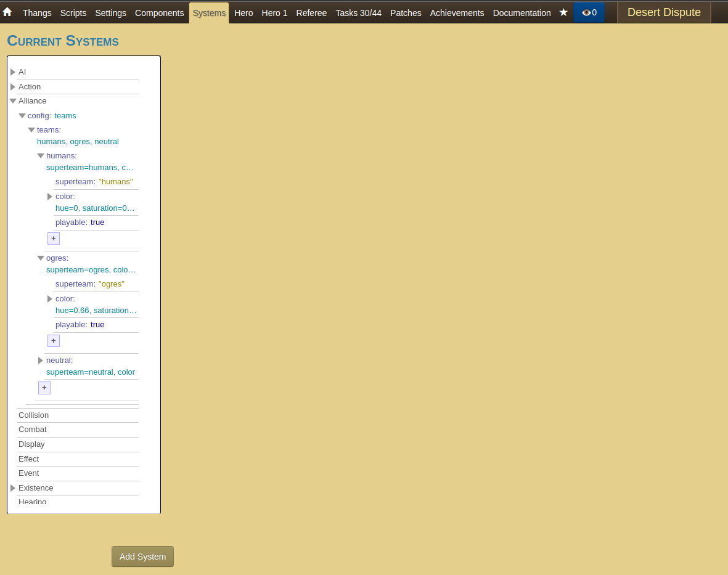Expand the humans color node

50,197
